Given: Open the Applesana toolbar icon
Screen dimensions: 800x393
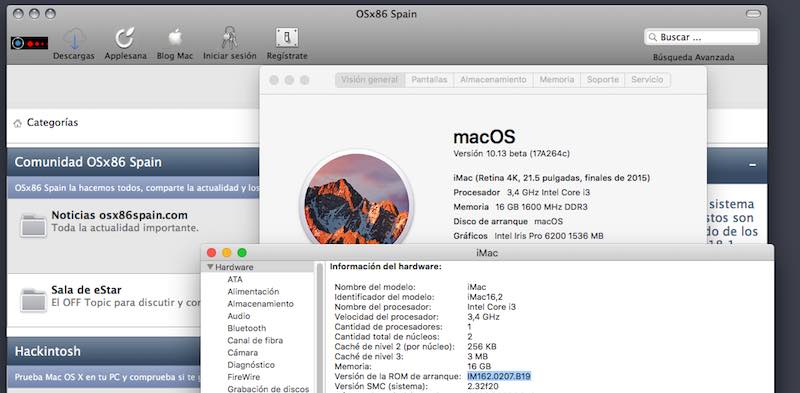Looking at the screenshot, I should [x=125, y=38].
